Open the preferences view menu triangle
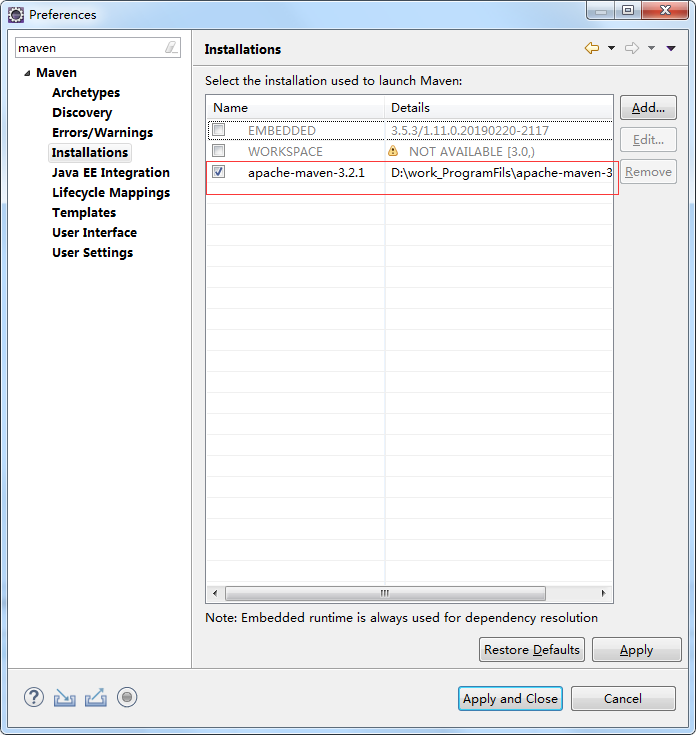Viewport: 696px width, 735px height. [671, 48]
